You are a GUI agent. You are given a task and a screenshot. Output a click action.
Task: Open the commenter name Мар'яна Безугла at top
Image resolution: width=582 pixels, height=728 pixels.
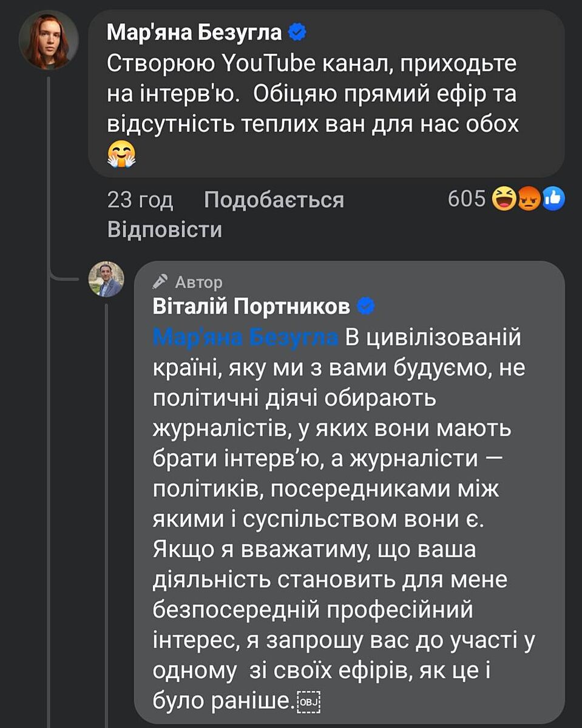tap(194, 33)
